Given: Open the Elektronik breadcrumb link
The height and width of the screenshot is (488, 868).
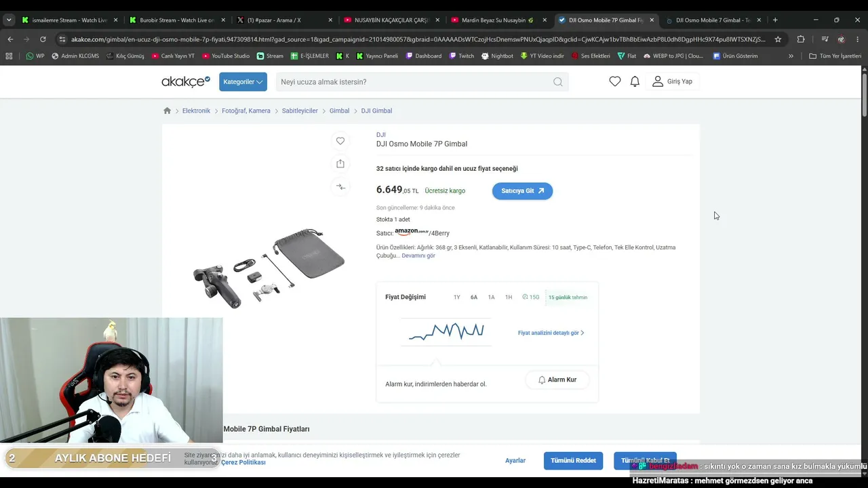Looking at the screenshot, I should coord(196,110).
